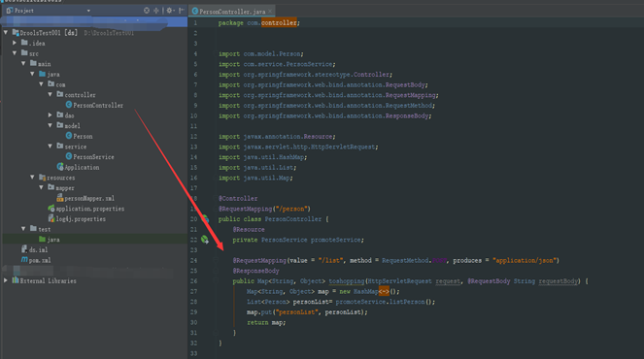Screen dimensions: 644x359
Task: Collapse the test folder
Action: (23, 229)
